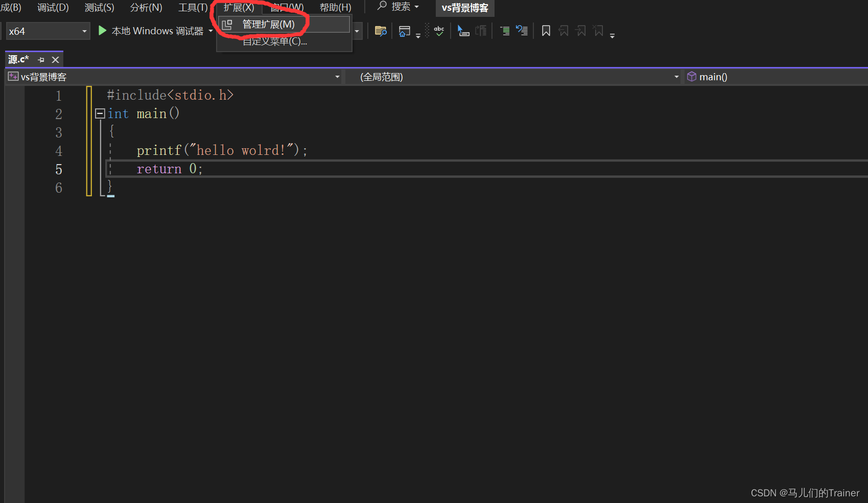Click the #include<stdio.h> line of code
The width and height of the screenshot is (868, 503).
[x=170, y=95]
